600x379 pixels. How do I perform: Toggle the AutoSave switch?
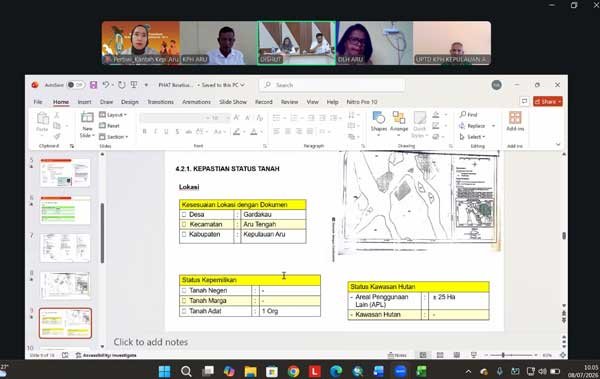click(x=75, y=85)
